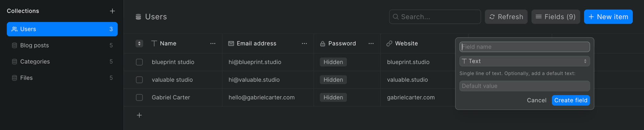This screenshot has width=644, height=130.
Task: Check the Gabriel Carter row checkbox
Action: click(139, 97)
